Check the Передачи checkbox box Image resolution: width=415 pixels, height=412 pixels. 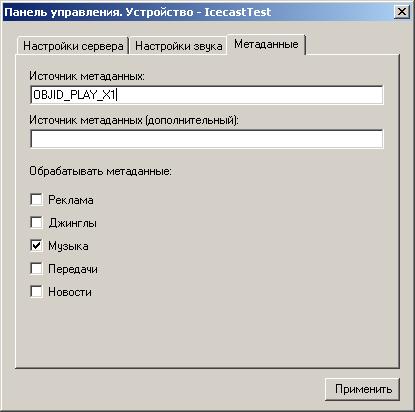(x=36, y=269)
